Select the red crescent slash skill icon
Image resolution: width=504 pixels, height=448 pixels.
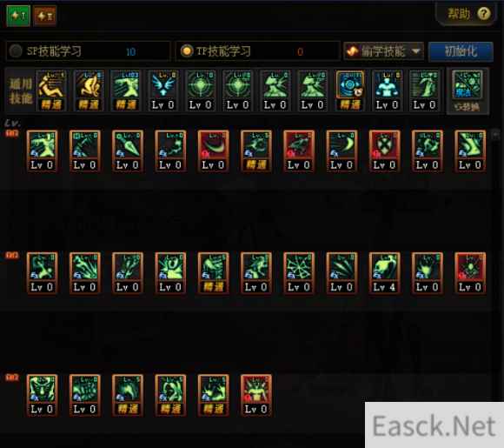click(214, 151)
